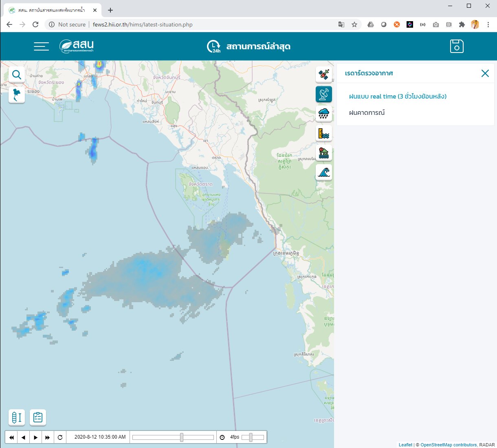Select the flooded house layer icon
The width and height of the screenshot is (497, 448).
pyautogui.click(x=324, y=153)
